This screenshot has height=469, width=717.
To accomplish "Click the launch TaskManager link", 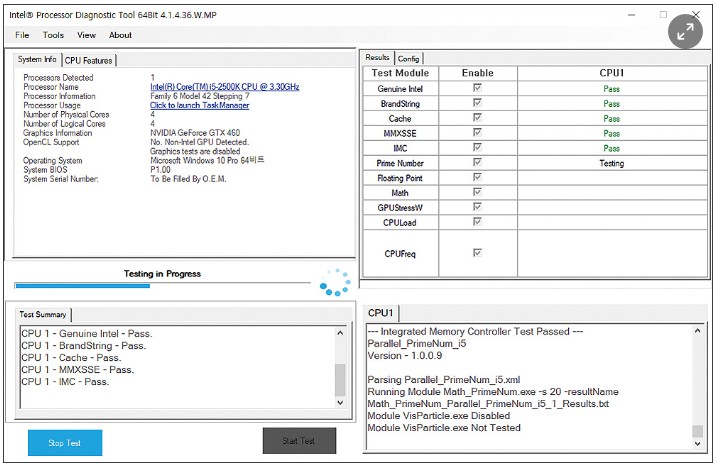I will click(199, 105).
